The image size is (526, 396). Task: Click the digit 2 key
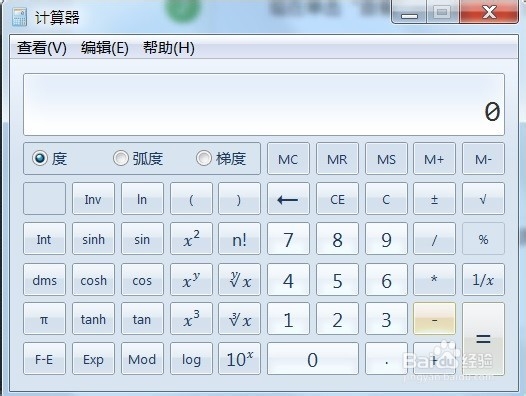337,318
